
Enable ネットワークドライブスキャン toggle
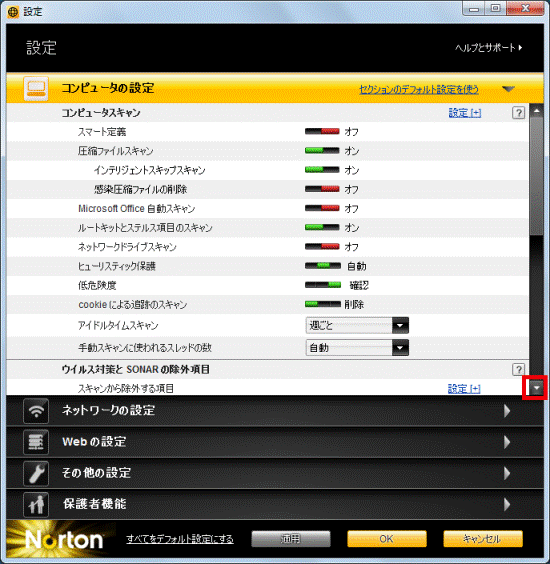coord(322,247)
